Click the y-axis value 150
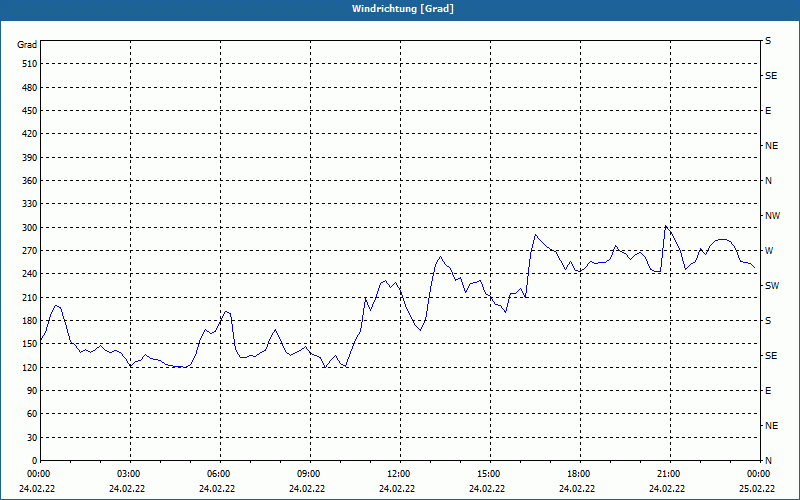The height and width of the screenshot is (500, 800). point(30,344)
